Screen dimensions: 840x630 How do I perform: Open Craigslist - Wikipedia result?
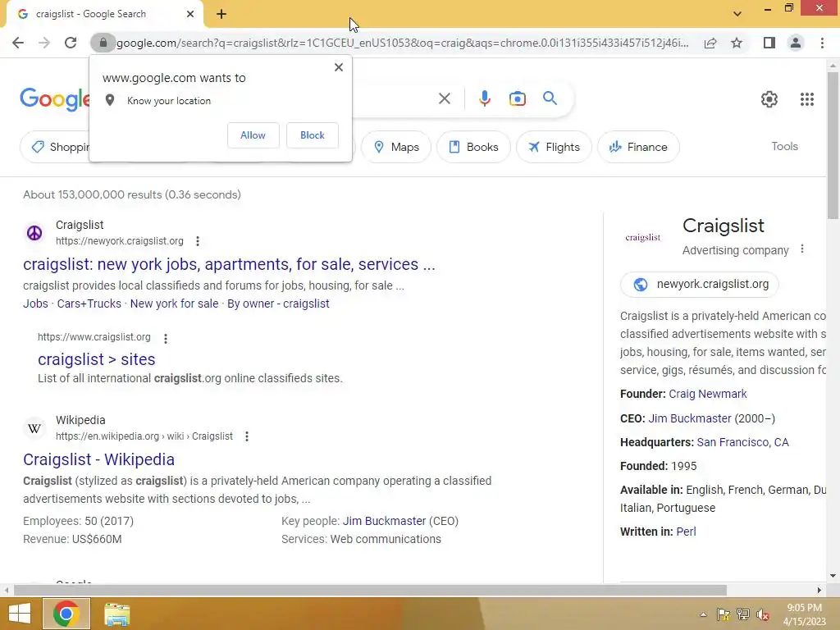click(98, 459)
